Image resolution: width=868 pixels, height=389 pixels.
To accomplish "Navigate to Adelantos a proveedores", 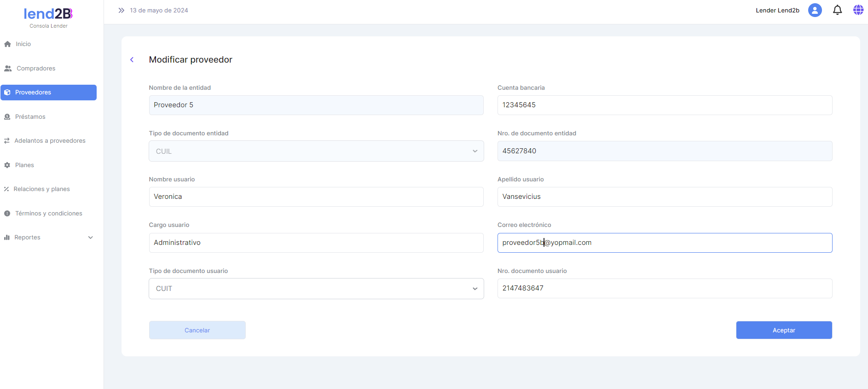I will point(50,141).
